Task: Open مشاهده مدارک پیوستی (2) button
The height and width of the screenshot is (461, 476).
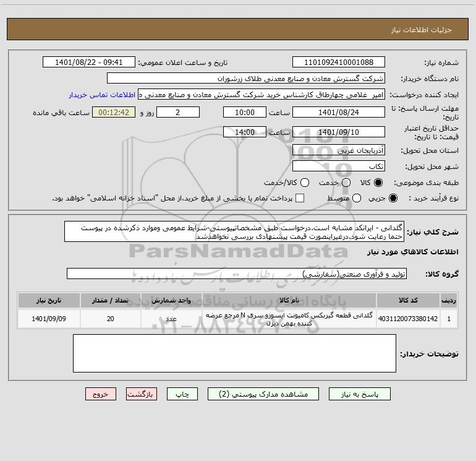Action: click(x=263, y=394)
